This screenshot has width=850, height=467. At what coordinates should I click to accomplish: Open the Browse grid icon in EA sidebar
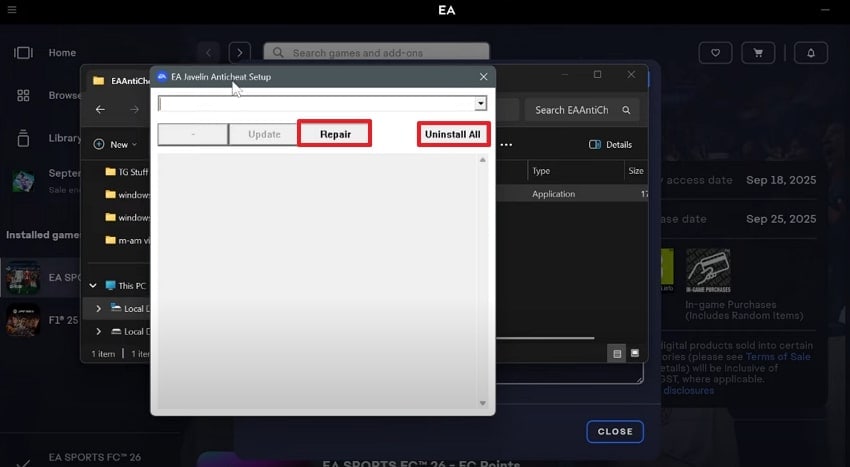tap(23, 95)
